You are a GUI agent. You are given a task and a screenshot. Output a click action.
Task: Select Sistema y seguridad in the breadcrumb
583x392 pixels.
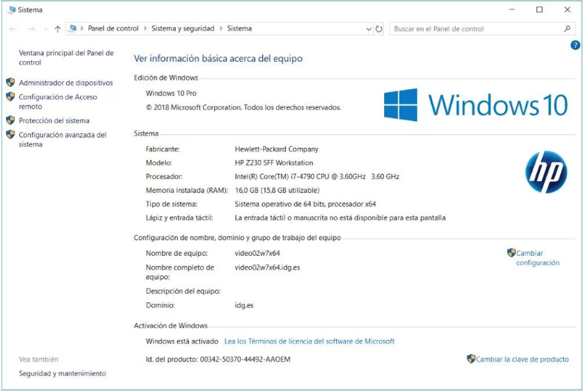183,28
